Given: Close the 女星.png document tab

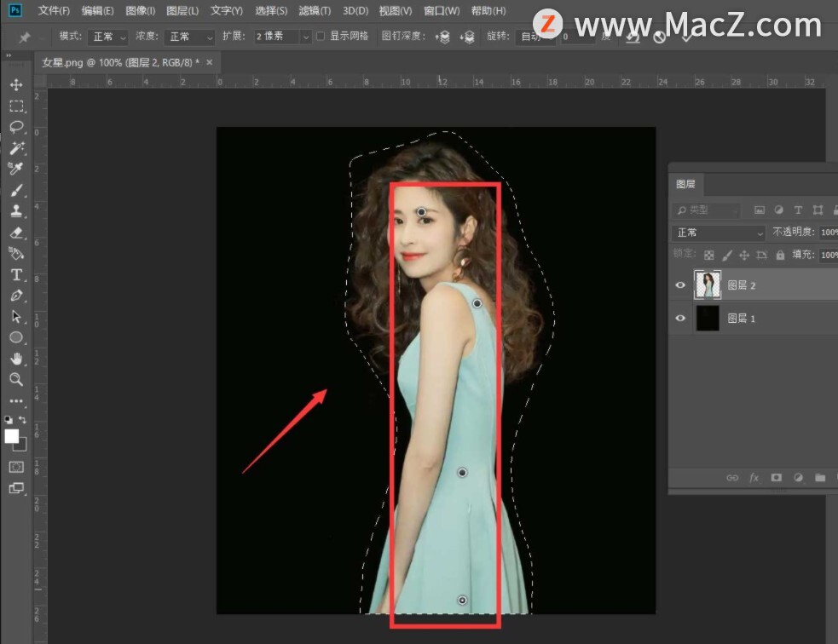Looking at the screenshot, I should (x=210, y=62).
